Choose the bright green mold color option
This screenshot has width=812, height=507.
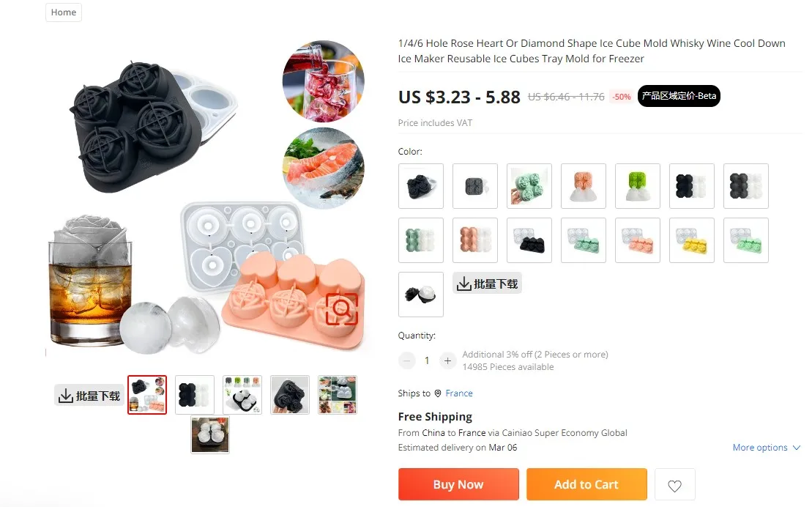point(638,186)
